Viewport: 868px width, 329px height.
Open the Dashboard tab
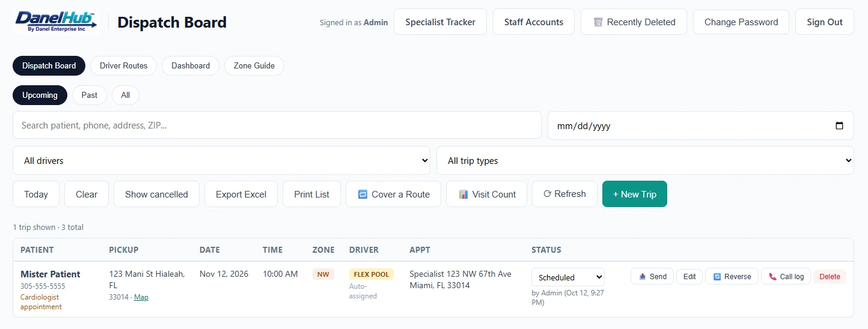tap(191, 65)
